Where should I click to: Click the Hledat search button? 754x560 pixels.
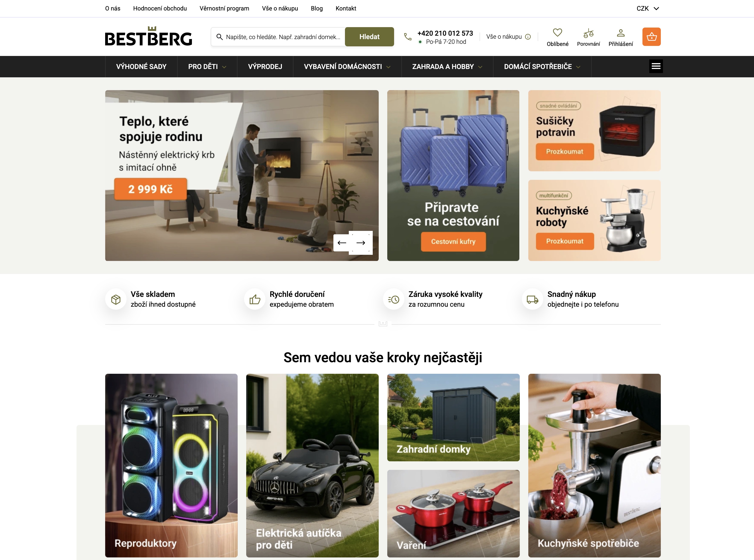click(x=369, y=37)
